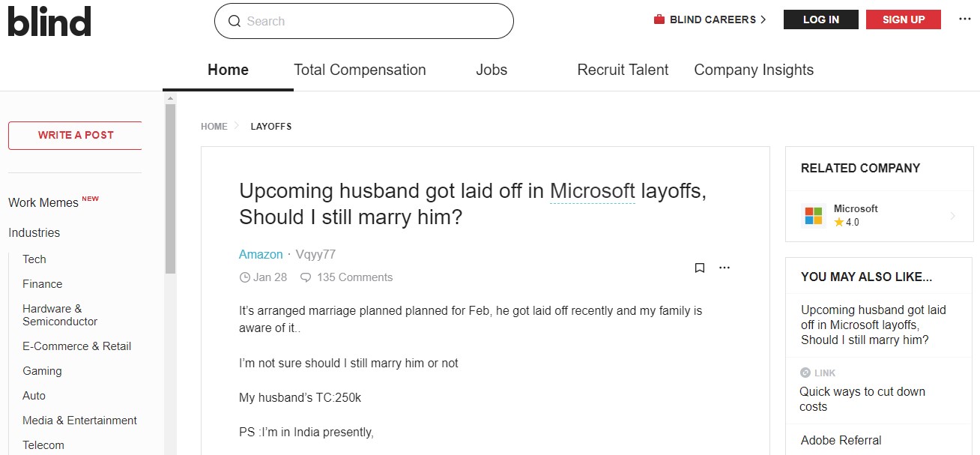Open the three-dot menu beside Sign Up
This screenshot has width=980, height=455.
pyautogui.click(x=965, y=19)
